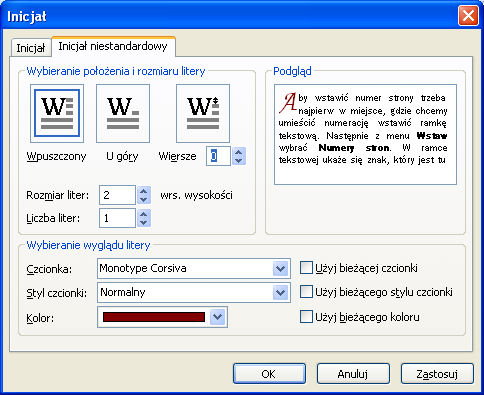Click the Normalny style value
This screenshot has height=395, width=484.
tap(123, 292)
